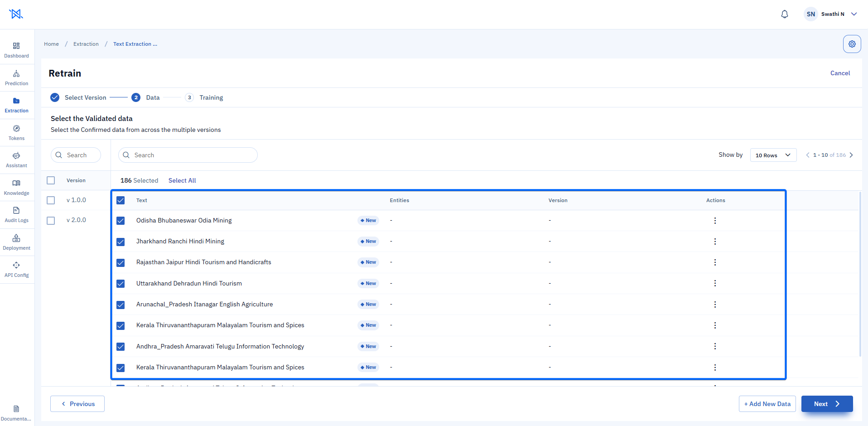The width and height of the screenshot is (868, 426).
Task: Open actions menu for Uttarakhand Dehradun row
Action: point(715,283)
